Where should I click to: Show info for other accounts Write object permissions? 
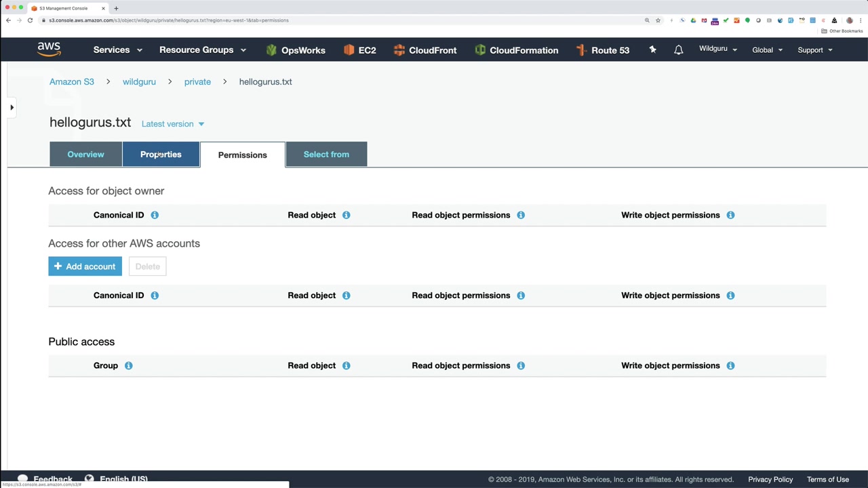point(730,296)
